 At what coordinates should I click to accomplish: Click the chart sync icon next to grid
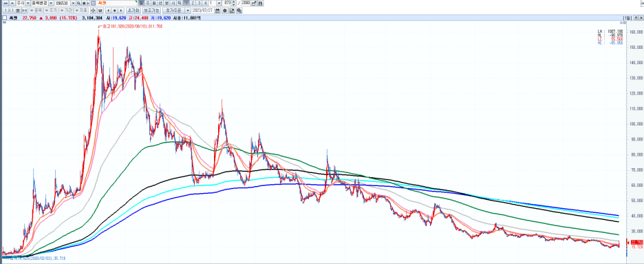pyautogui.click(x=25, y=10)
